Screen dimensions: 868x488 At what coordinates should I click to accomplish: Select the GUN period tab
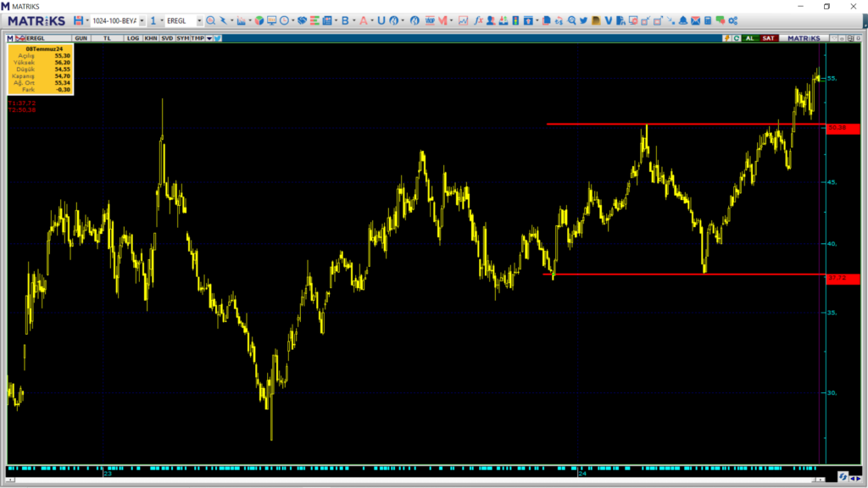81,38
